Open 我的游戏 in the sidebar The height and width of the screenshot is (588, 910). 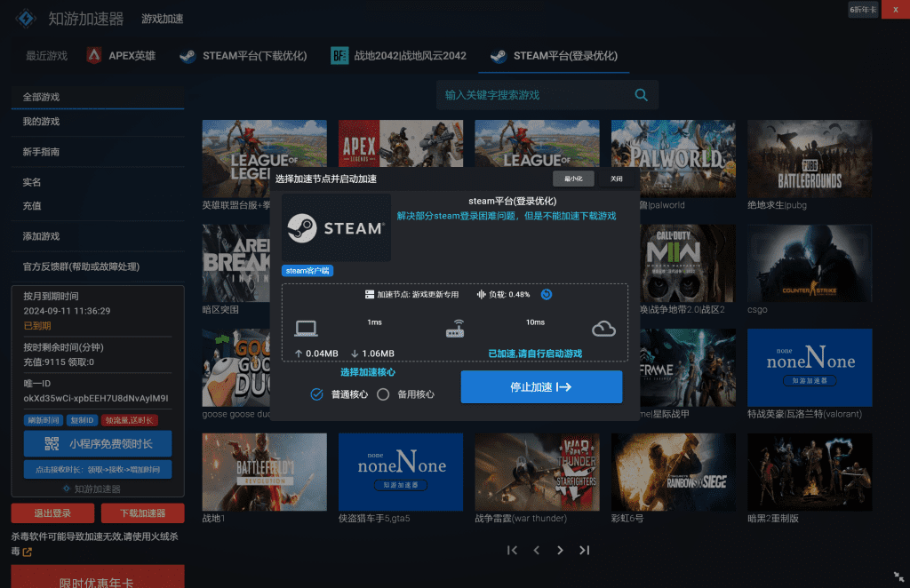[98, 121]
